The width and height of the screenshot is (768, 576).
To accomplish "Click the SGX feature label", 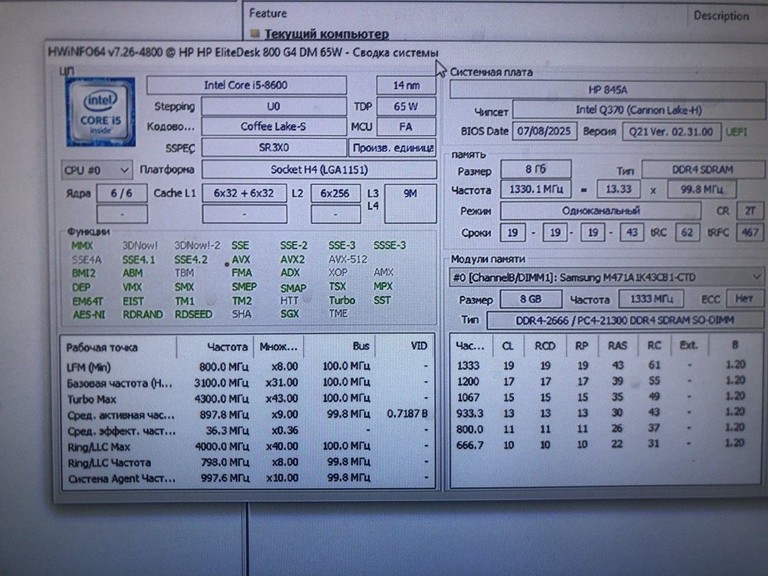I will [x=289, y=314].
